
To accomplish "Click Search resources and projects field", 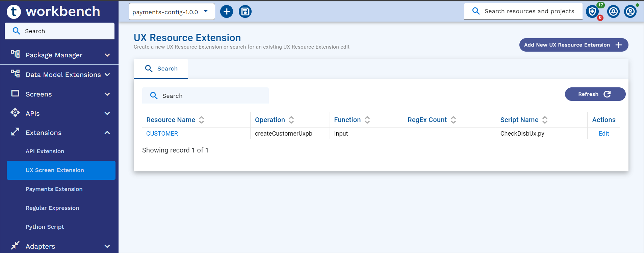I will pos(523,11).
